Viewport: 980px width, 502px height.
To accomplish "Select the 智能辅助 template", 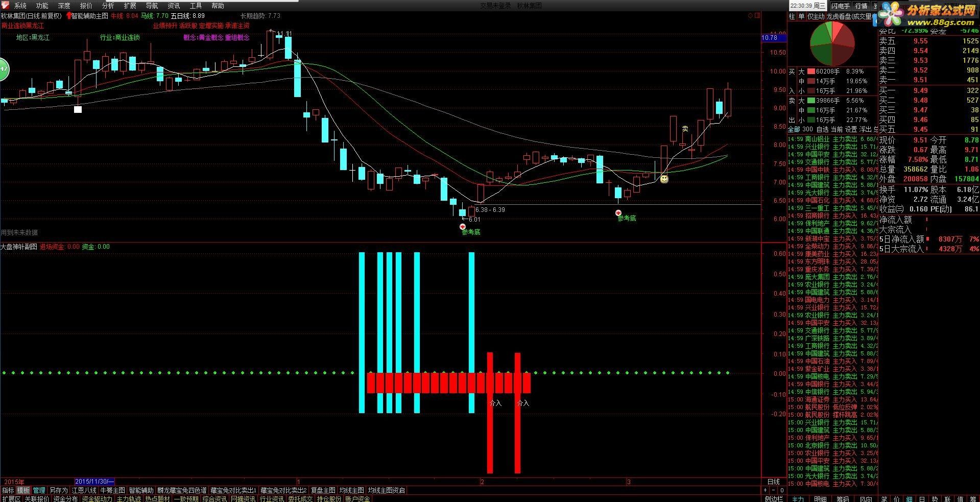I will 141,490.
